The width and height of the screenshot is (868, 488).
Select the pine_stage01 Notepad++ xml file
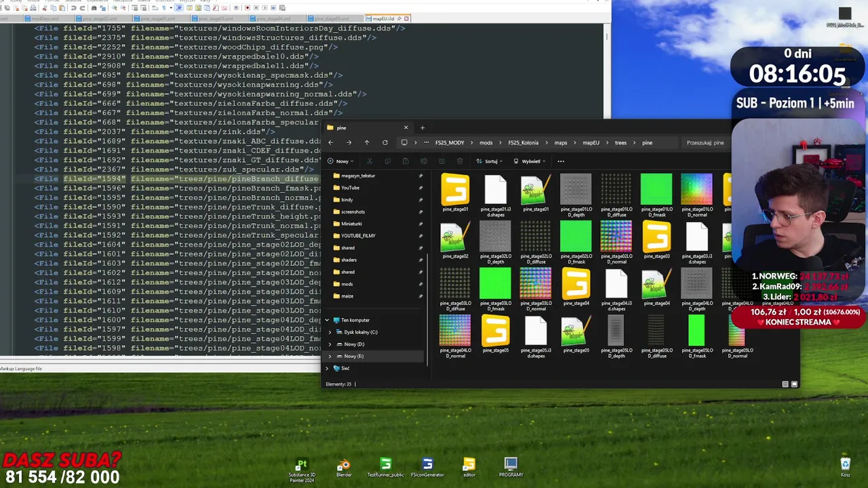coord(536,192)
